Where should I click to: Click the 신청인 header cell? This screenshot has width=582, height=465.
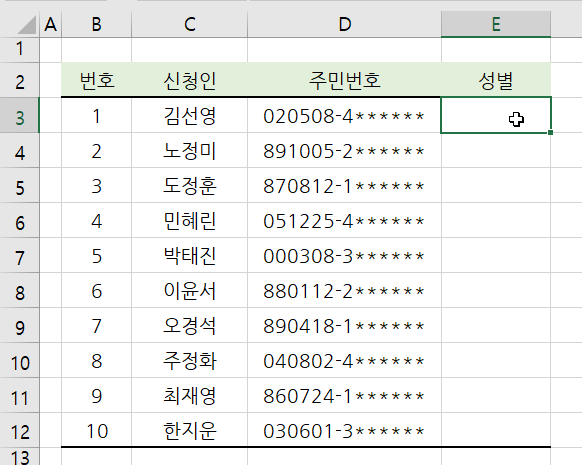[190, 80]
